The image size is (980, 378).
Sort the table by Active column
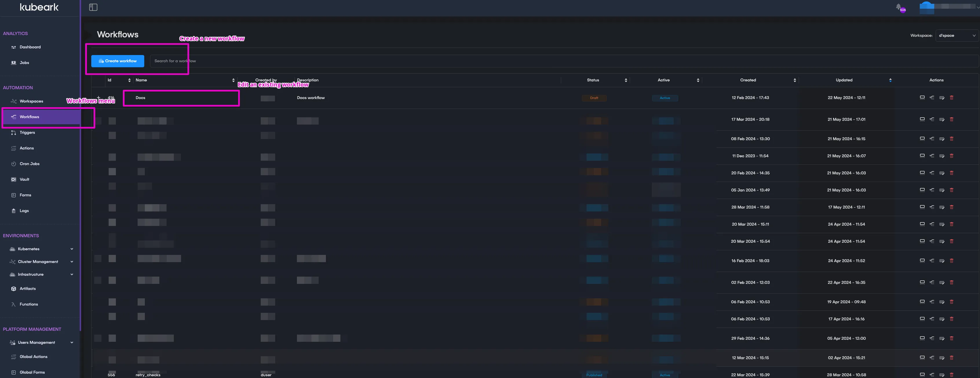(698, 80)
